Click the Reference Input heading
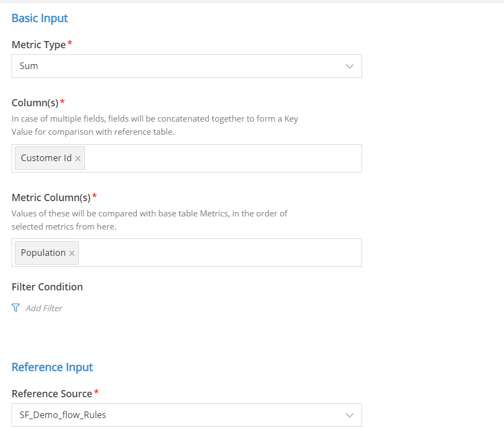Image resolution: width=504 pixels, height=429 pixels. (52, 367)
